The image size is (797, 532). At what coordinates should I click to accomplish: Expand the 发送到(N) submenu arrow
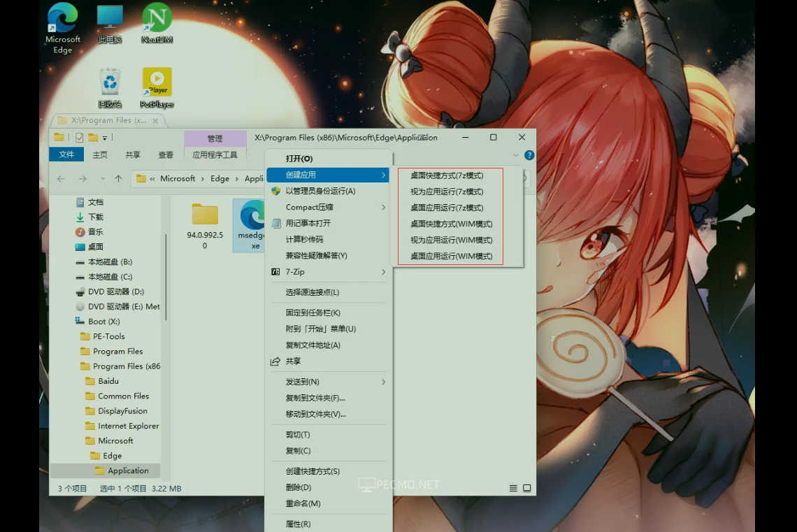(383, 382)
